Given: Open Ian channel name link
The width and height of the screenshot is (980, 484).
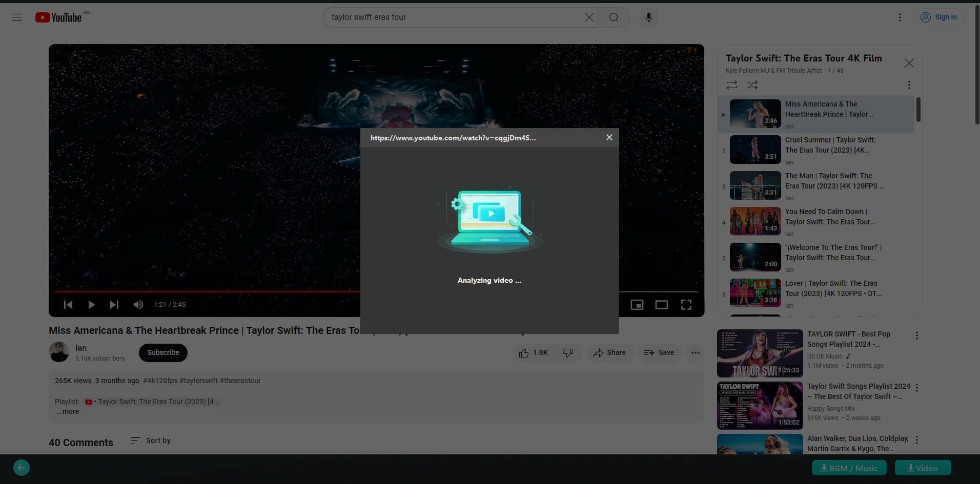Looking at the screenshot, I should click(81, 348).
